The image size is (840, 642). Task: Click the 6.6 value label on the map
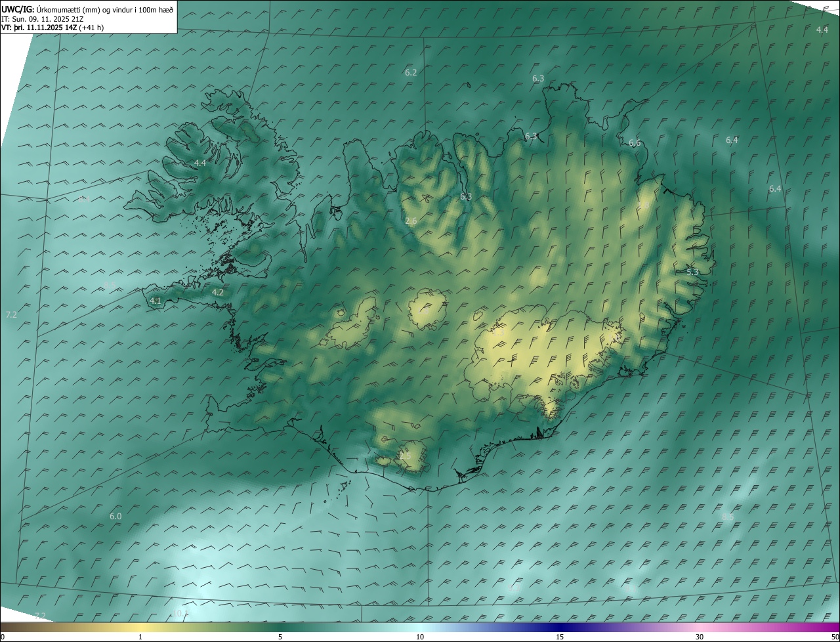pos(635,143)
